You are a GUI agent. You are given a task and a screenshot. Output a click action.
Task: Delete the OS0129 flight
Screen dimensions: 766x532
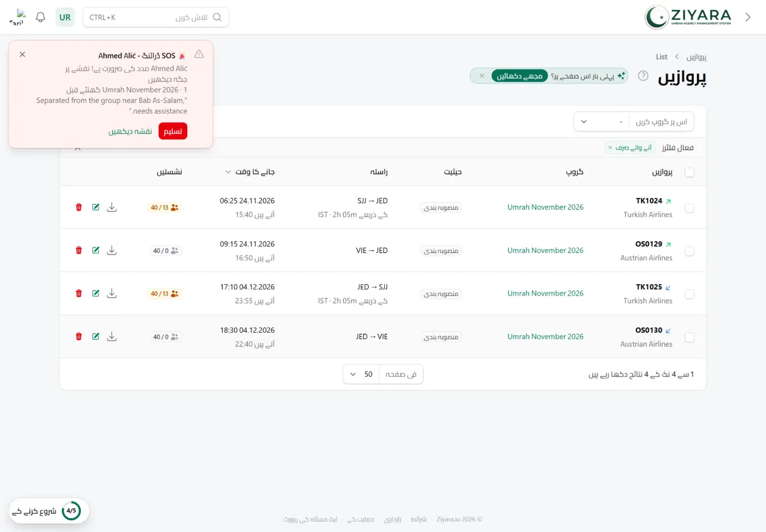coord(79,251)
